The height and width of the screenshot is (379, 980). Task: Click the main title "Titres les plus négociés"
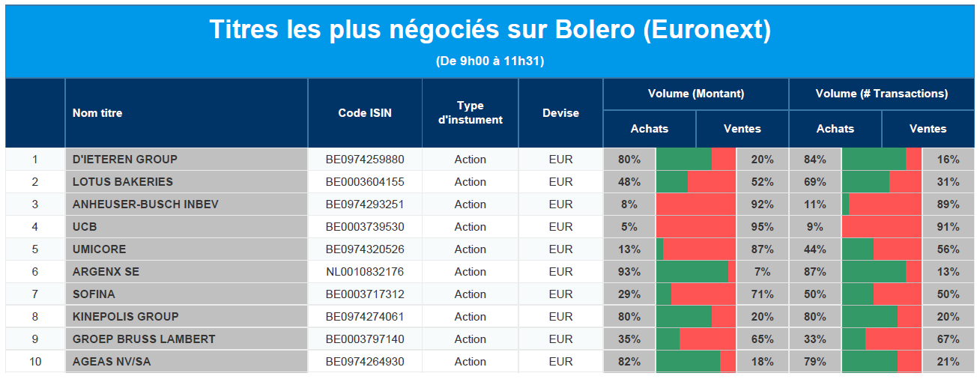(x=490, y=31)
